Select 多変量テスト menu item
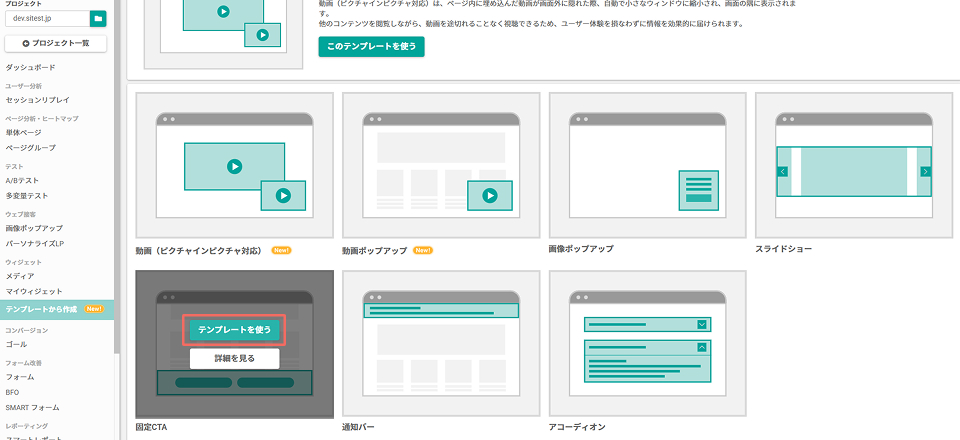 [x=26, y=196]
